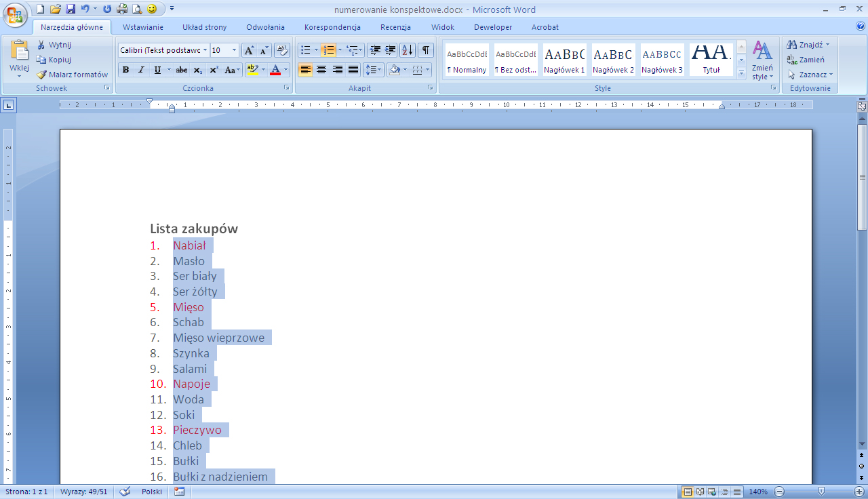Toggle show paragraph marks
Image resolution: width=868 pixels, height=499 pixels.
(426, 50)
